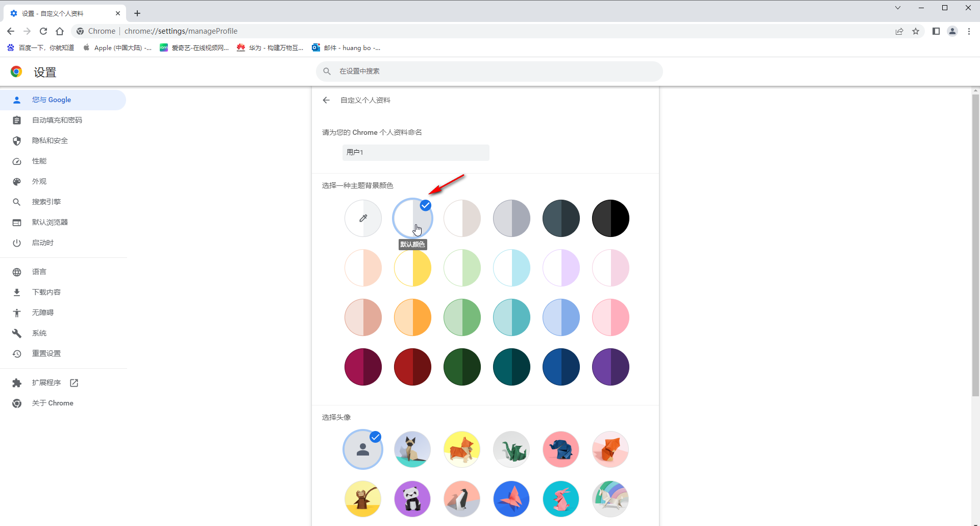Expand the tab search chevron
980x526 pixels.
click(898, 8)
